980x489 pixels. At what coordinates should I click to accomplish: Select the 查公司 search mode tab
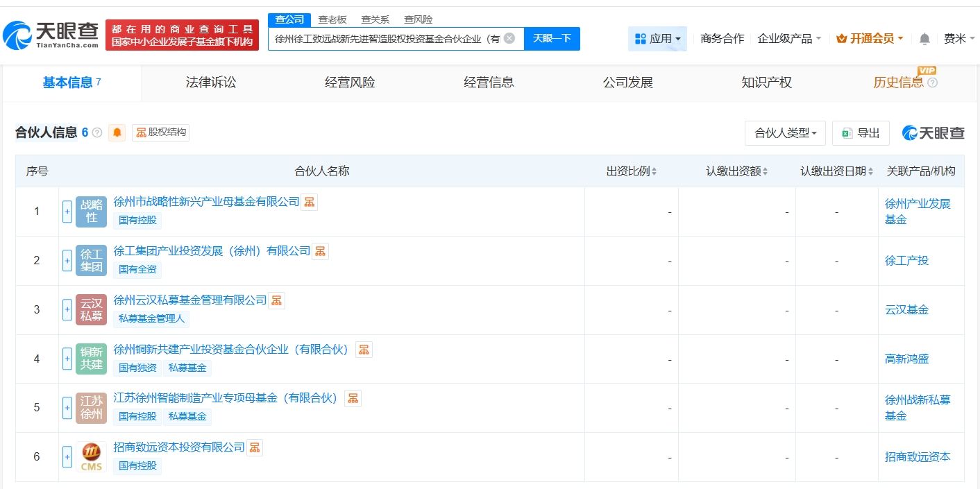coord(289,19)
